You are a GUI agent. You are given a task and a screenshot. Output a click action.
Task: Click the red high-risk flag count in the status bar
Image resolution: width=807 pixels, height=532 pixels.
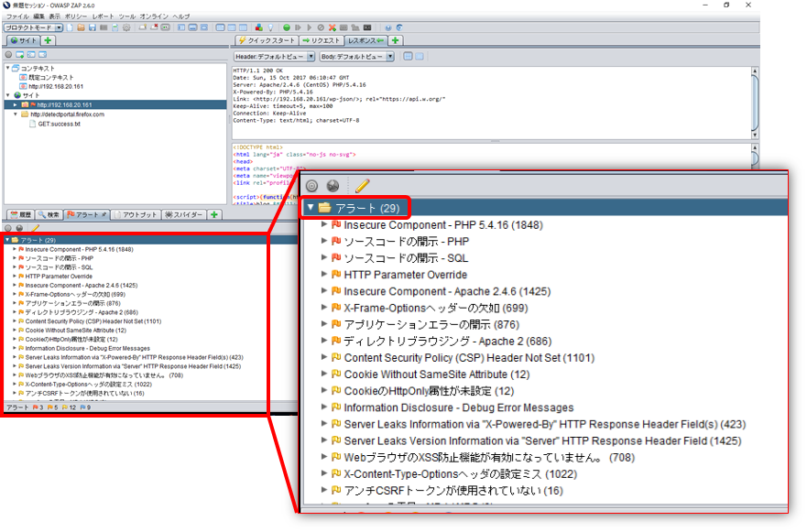pos(38,407)
